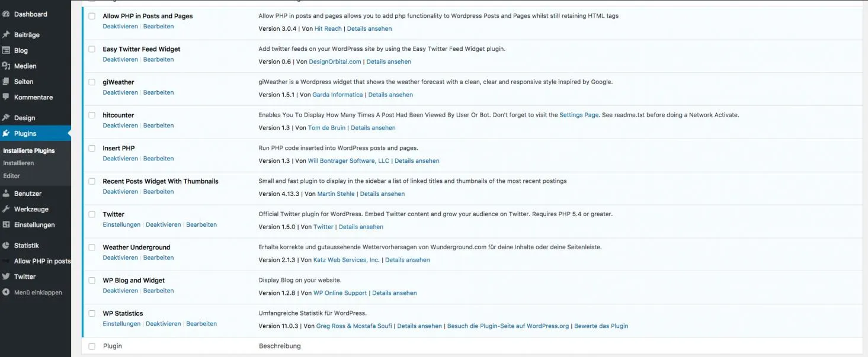868x357 pixels.
Task: Open the Bewerte das Plugin link
Action: coord(601,326)
